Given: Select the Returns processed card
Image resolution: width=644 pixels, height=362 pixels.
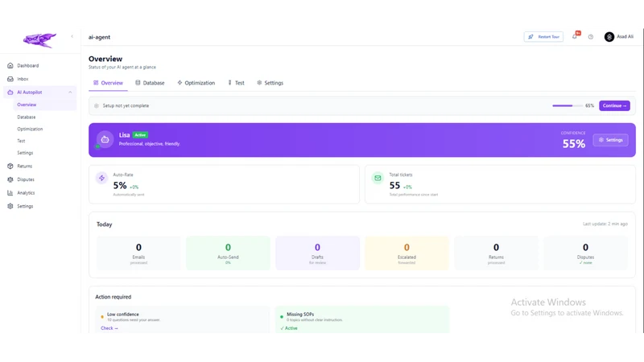Looking at the screenshot, I should coord(496,253).
